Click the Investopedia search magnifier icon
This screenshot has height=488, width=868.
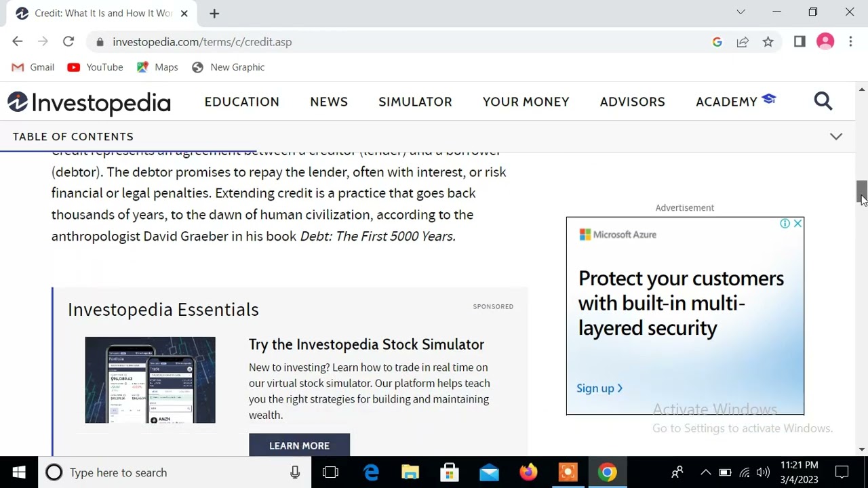point(823,101)
